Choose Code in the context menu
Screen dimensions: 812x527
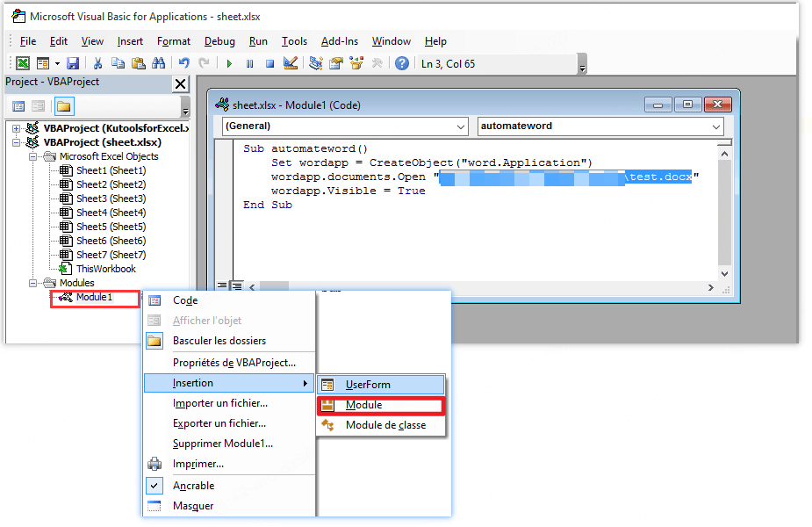coord(229,300)
